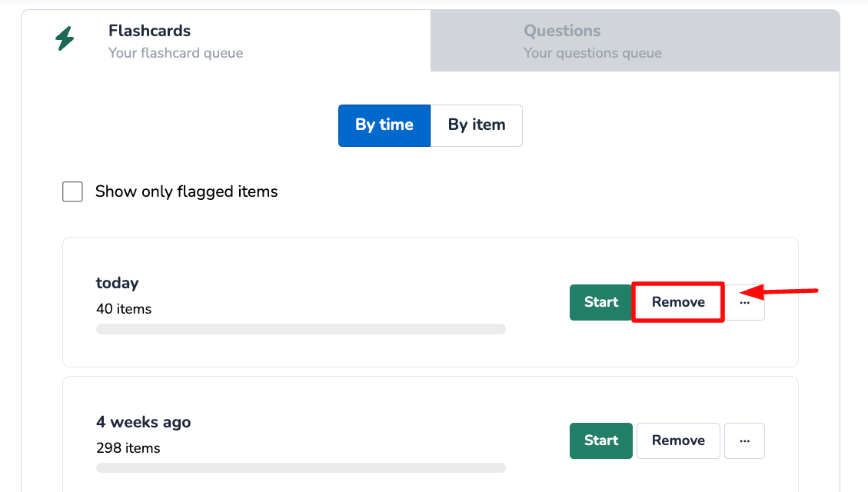The image size is (868, 492).
Task: Start today's 40 flashcard items
Action: click(x=600, y=302)
